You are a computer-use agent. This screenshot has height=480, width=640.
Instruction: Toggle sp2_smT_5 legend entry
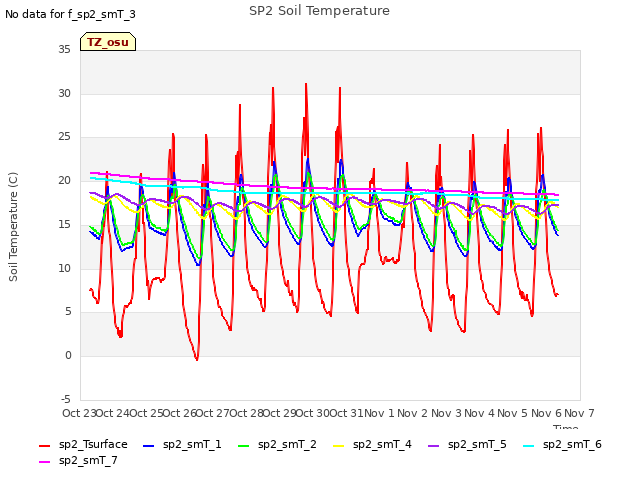coord(467,444)
